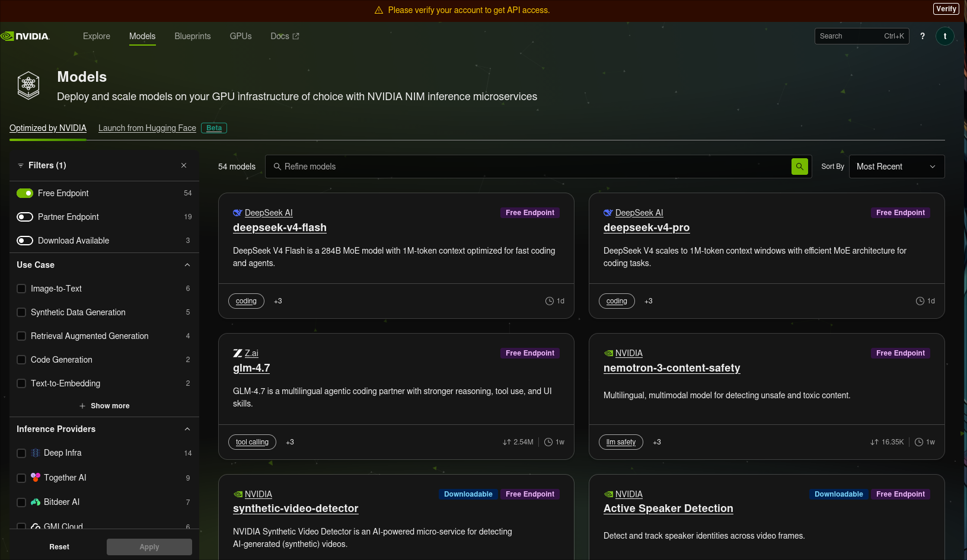967x560 pixels.
Task: Reset all filters
Action: [59, 547]
